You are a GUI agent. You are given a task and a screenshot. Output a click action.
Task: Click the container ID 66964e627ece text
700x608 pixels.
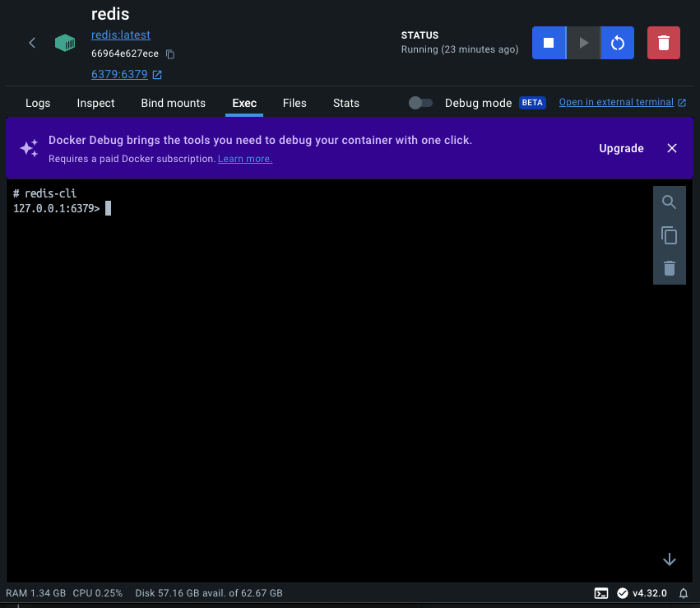point(125,53)
